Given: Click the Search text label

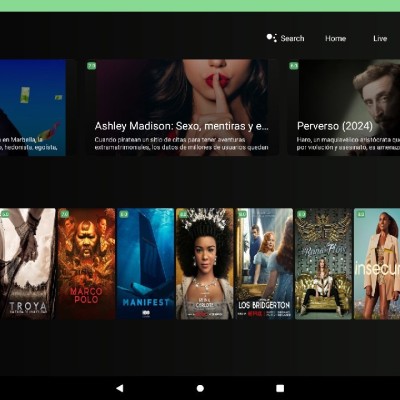Looking at the screenshot, I should coord(292,38).
